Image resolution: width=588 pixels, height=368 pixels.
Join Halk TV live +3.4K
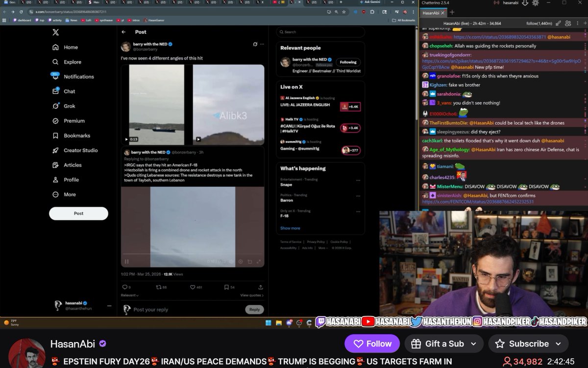click(x=350, y=128)
